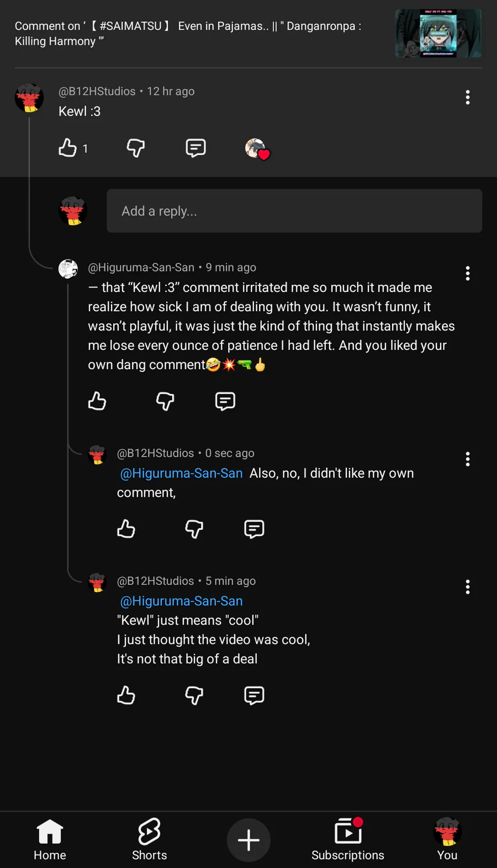Like Higuruma-San-San's irritated reply
This screenshot has height=868, width=497.
[97, 401]
